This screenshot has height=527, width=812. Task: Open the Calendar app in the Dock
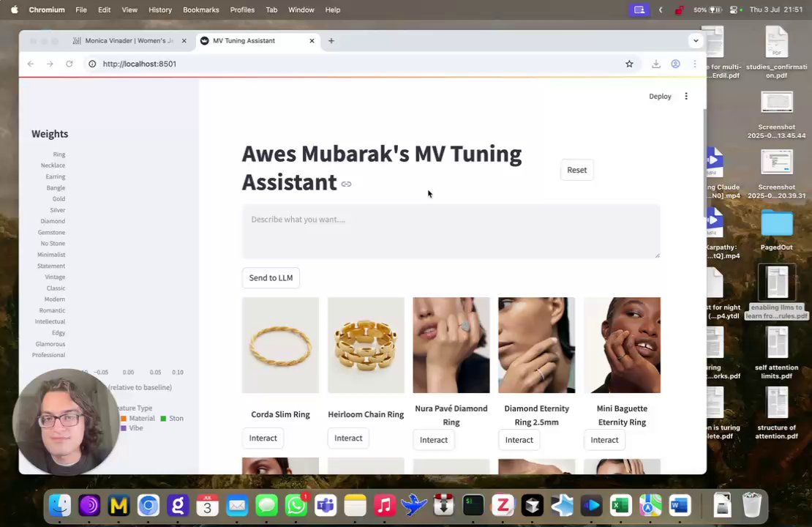point(207,505)
